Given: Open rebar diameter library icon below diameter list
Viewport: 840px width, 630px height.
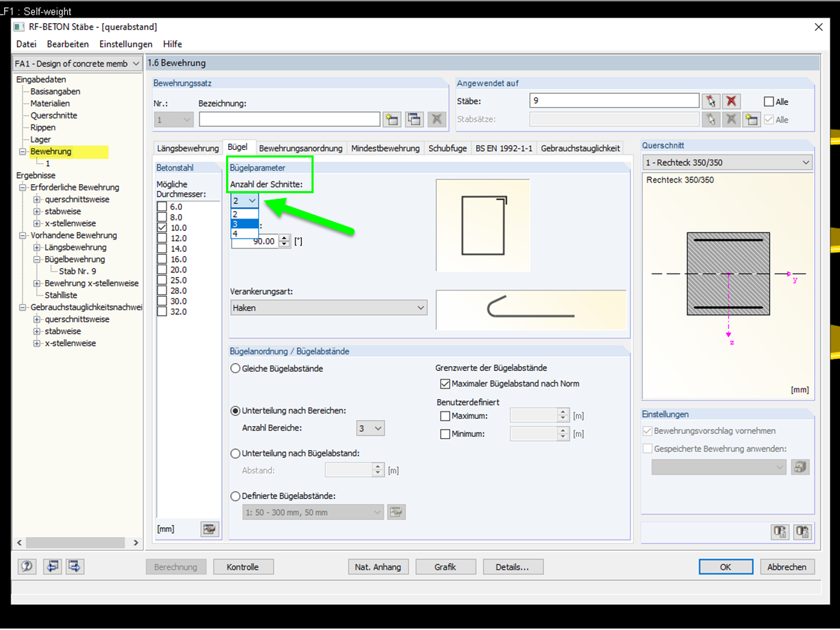Looking at the screenshot, I should pyautogui.click(x=209, y=529).
